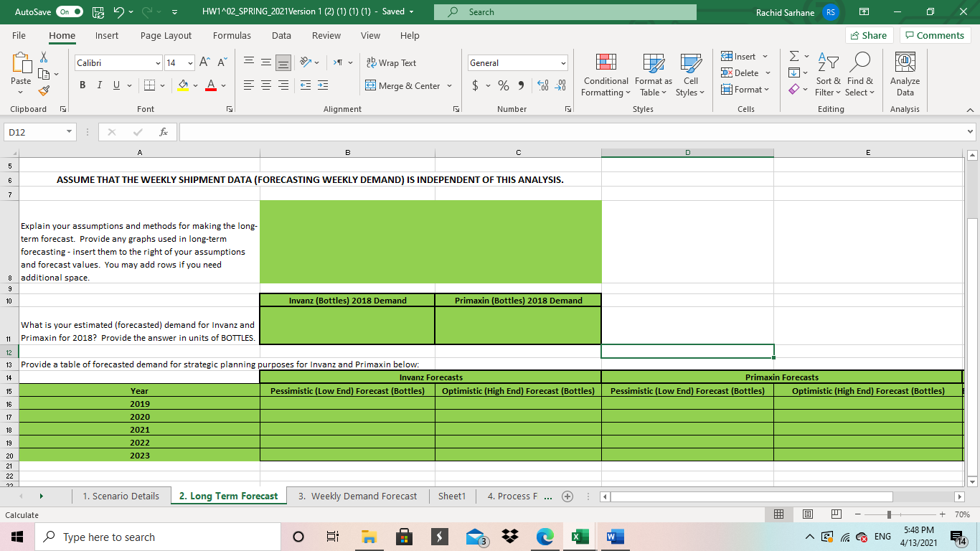Open the Formulas ribbon tab
The height and width of the screenshot is (551, 980).
point(232,36)
